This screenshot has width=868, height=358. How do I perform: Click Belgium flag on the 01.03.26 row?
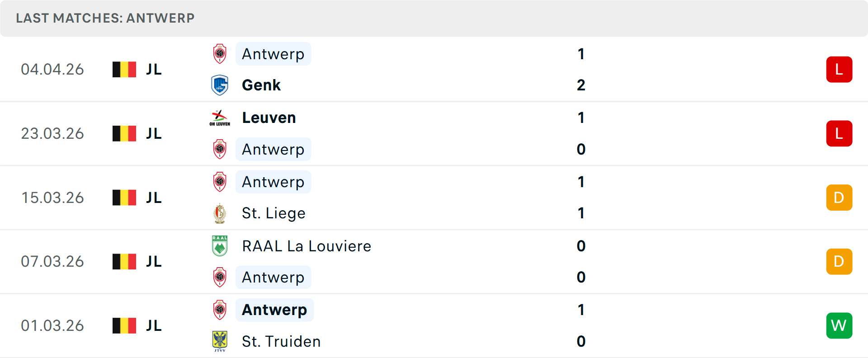(x=124, y=325)
